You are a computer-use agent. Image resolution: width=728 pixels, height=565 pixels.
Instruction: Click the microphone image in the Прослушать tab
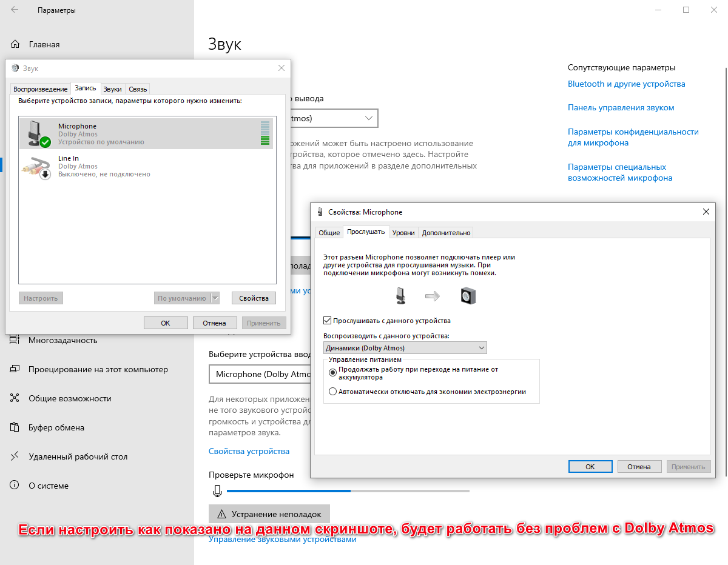[x=400, y=296]
